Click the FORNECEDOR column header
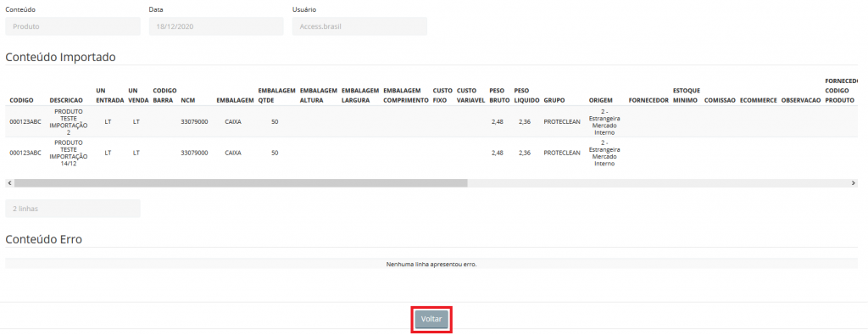The height and width of the screenshot is (335, 868). [x=648, y=100]
